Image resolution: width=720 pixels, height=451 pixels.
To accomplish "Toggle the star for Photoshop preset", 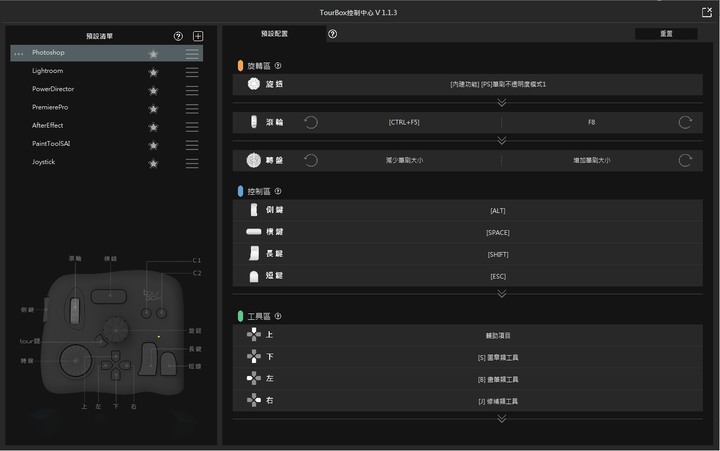I will click(153, 54).
